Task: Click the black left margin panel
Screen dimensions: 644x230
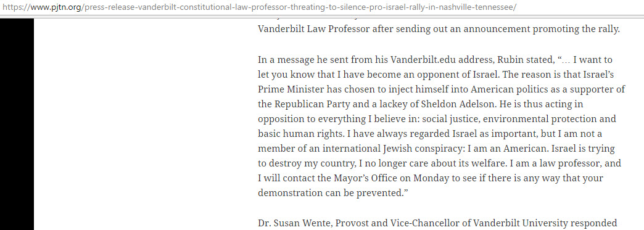Action: pos(17,124)
